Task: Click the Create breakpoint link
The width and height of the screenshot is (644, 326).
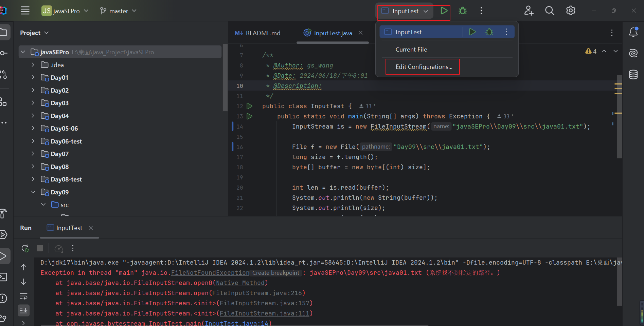Action: pos(276,273)
